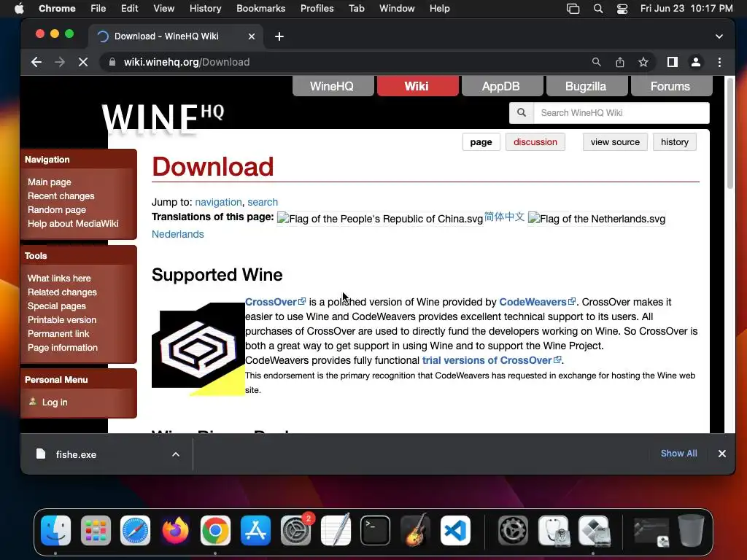
Task: Open the Profiles menu in menu bar
Action: (317, 8)
